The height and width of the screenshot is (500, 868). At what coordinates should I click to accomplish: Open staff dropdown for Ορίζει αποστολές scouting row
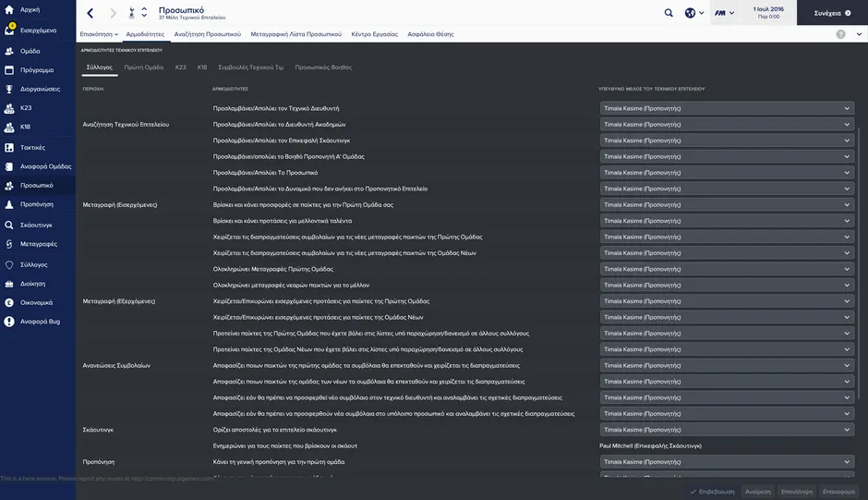tap(727, 430)
